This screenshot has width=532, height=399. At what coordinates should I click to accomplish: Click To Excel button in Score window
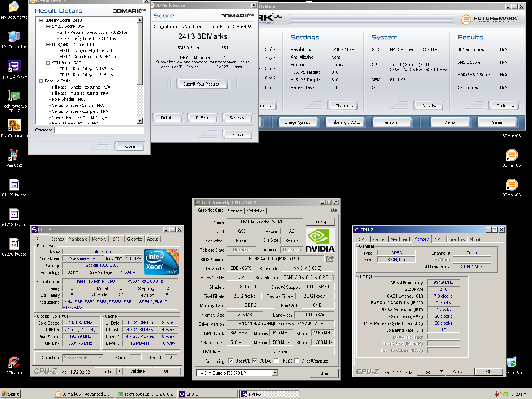203,118
